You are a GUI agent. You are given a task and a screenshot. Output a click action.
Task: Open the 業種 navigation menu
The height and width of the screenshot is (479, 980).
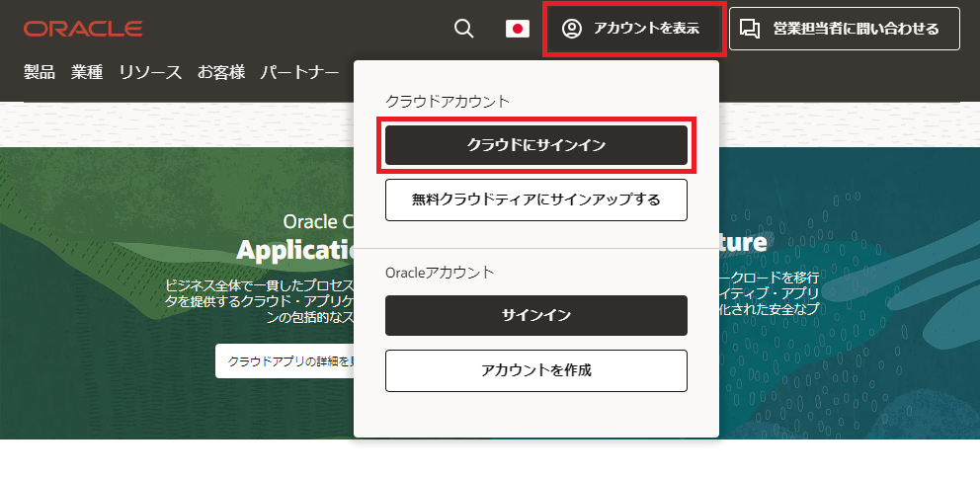87,72
